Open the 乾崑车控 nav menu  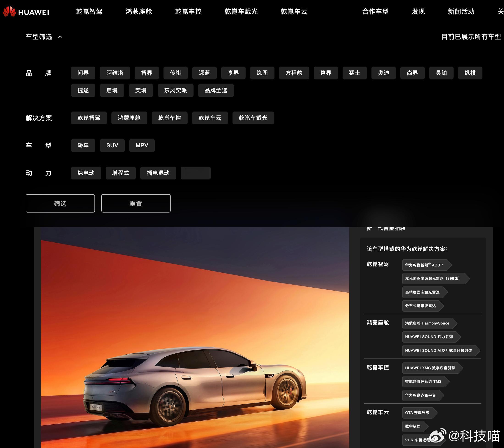click(188, 12)
